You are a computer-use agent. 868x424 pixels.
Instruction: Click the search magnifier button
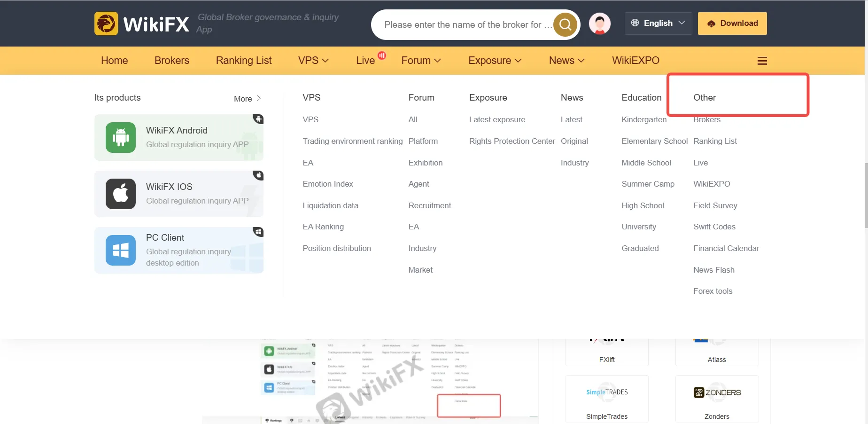click(x=565, y=24)
